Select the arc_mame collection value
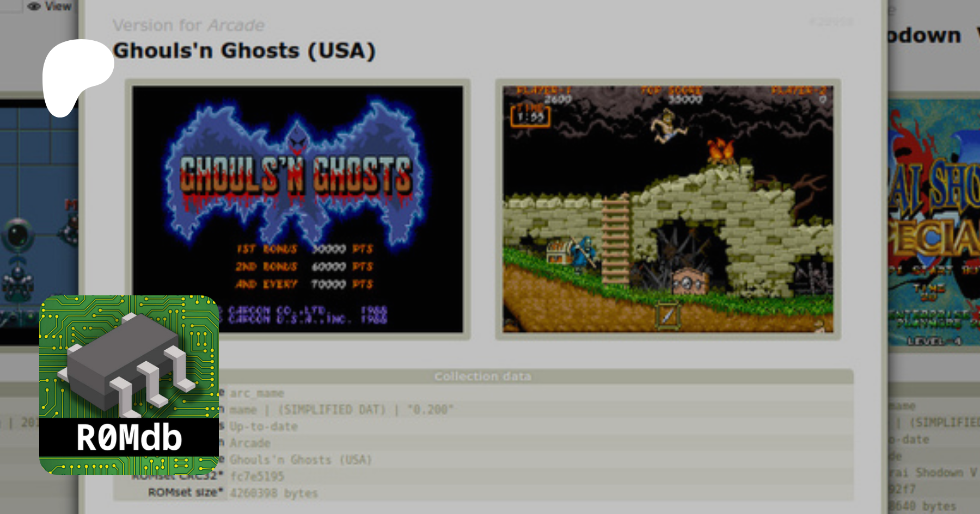This screenshot has height=514, width=980. [x=256, y=393]
